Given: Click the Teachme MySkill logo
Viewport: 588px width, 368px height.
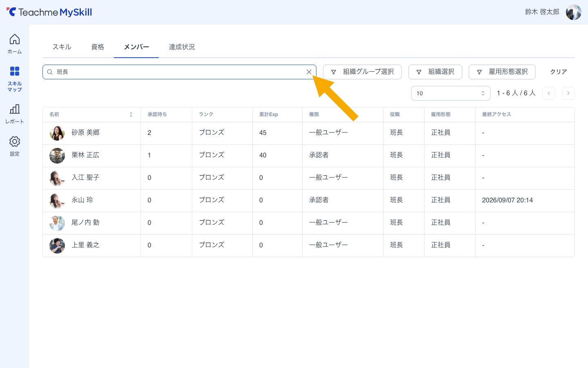Looking at the screenshot, I should (x=49, y=12).
